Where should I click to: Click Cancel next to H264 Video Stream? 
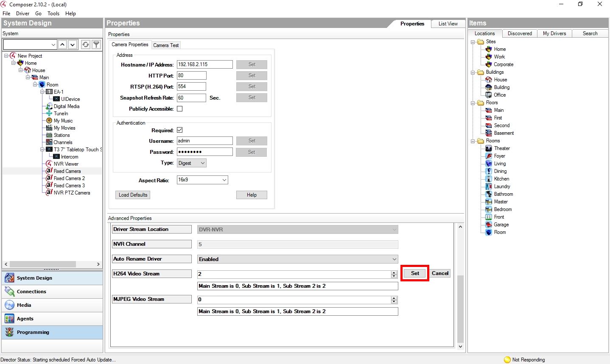[x=440, y=273]
